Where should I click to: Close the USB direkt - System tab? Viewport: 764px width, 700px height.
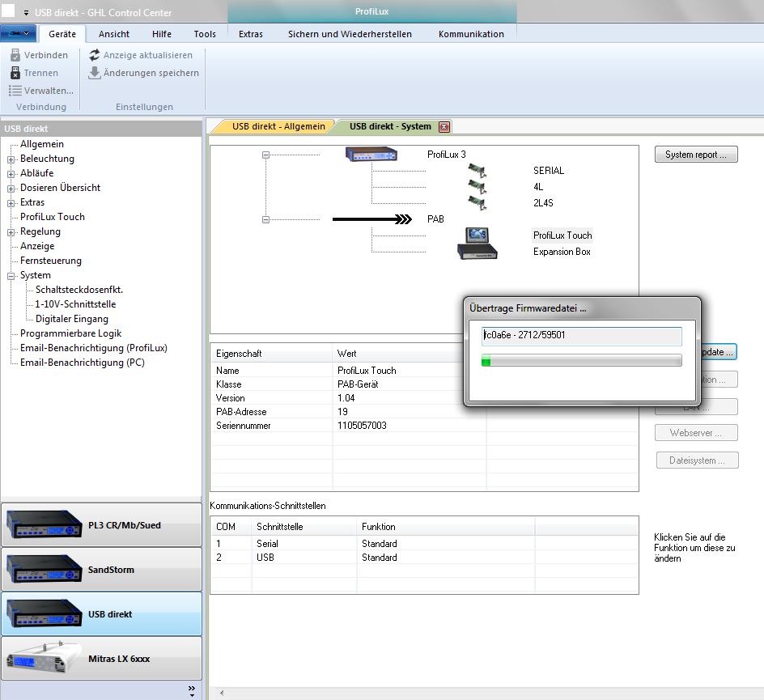[444, 126]
